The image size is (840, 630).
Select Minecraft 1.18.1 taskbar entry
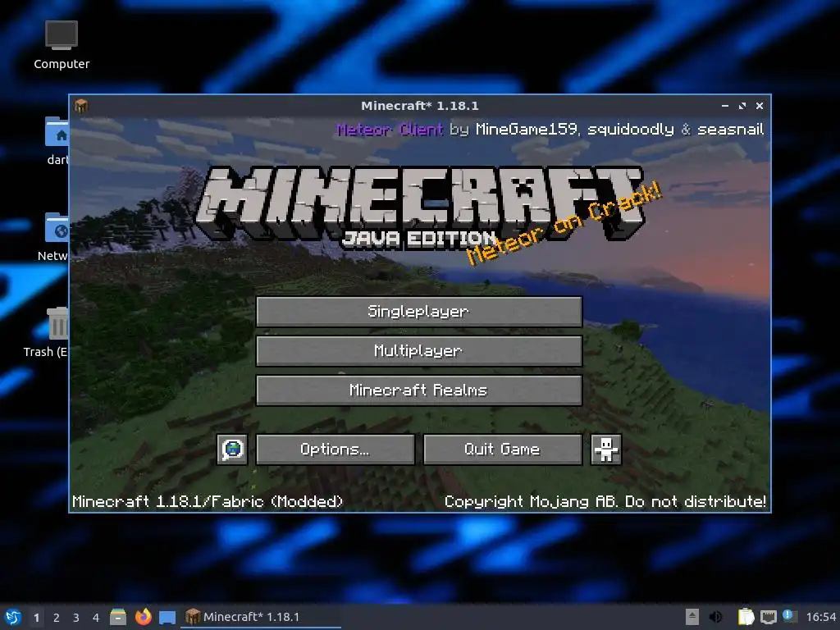260,617
